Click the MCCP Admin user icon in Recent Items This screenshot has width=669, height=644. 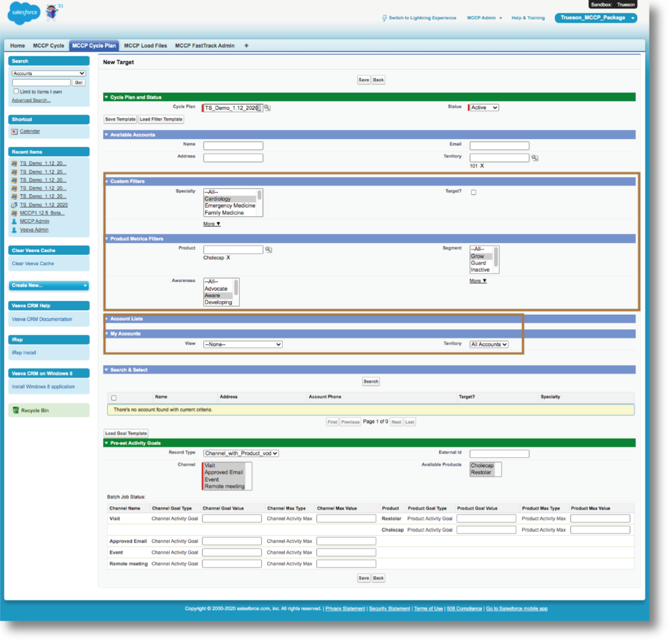point(14,221)
